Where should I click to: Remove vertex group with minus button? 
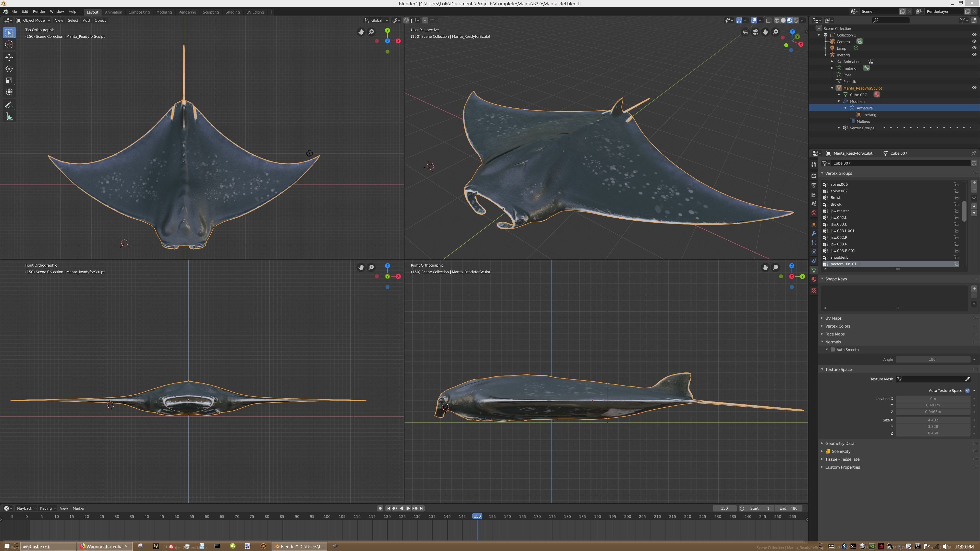click(x=974, y=190)
